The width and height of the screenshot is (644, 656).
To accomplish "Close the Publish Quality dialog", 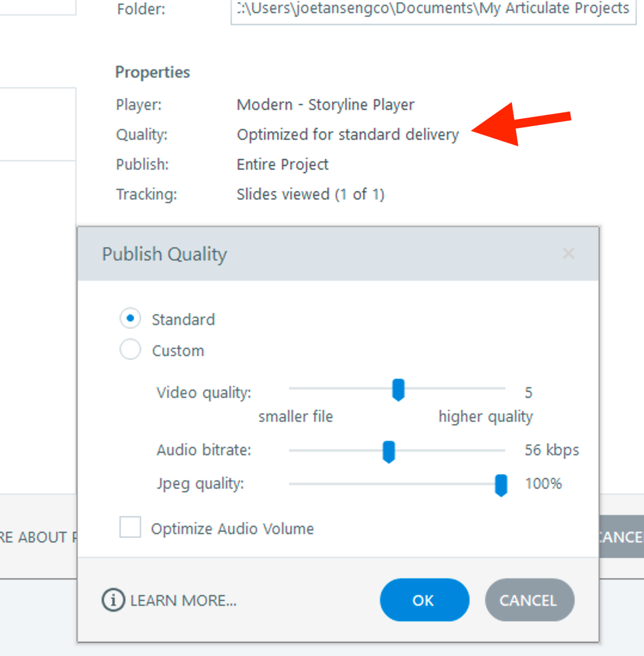I will coord(569,253).
